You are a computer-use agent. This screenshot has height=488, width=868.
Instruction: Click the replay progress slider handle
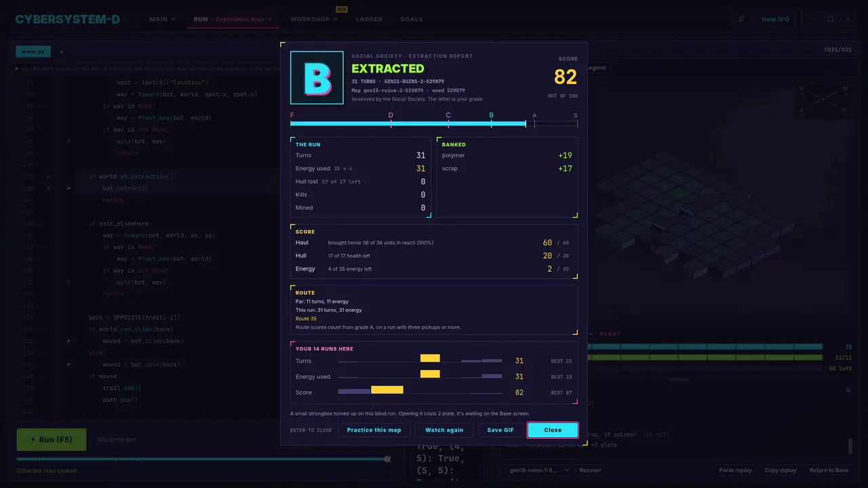[387, 459]
